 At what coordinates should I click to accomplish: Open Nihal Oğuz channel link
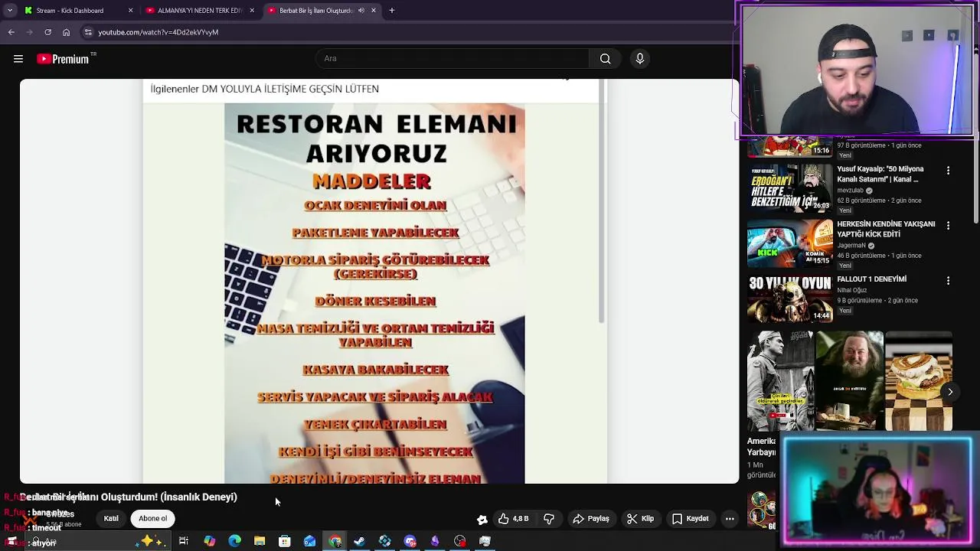(x=851, y=290)
